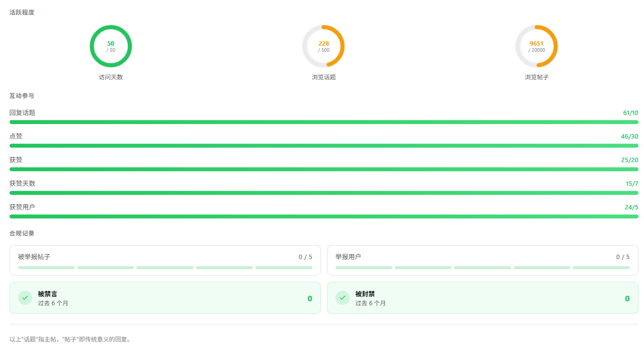Click the green checkmark icon beside 被禁言
Screen dimensions: 644x345
[25, 298]
